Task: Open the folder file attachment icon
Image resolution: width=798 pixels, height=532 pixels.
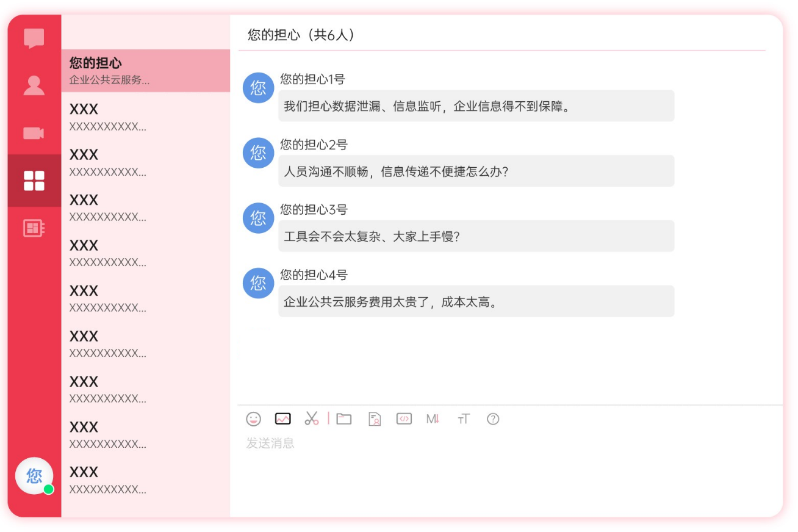Action: [344, 419]
